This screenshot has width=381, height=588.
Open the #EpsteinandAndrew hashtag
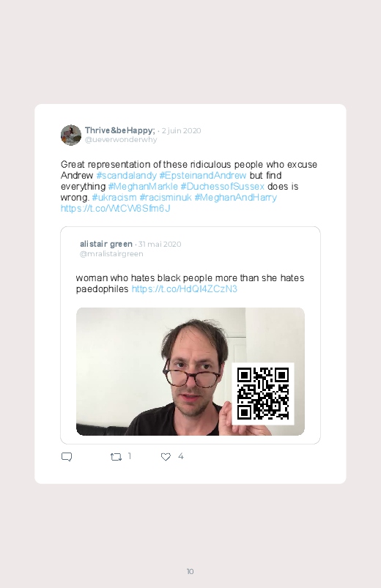pos(203,176)
